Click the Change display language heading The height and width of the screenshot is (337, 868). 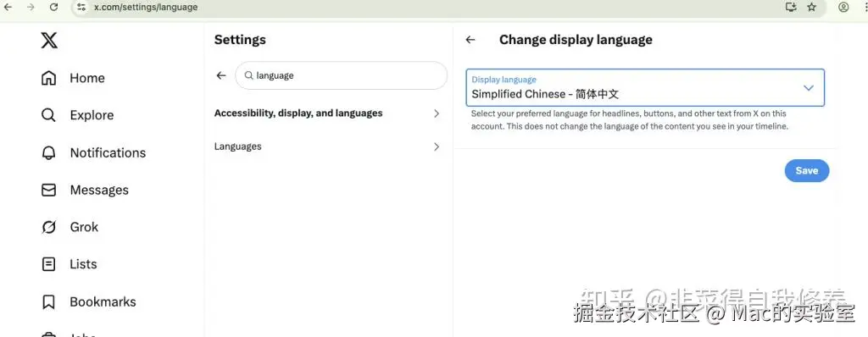tap(576, 40)
